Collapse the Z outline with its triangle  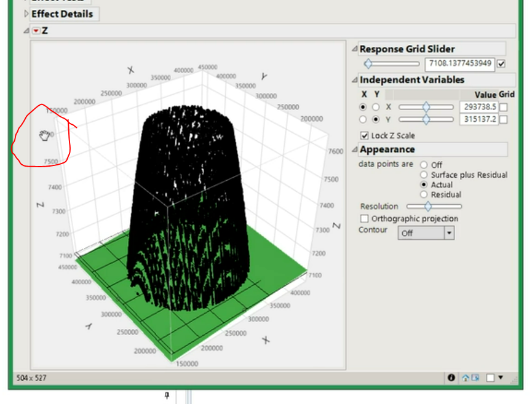click(26, 31)
